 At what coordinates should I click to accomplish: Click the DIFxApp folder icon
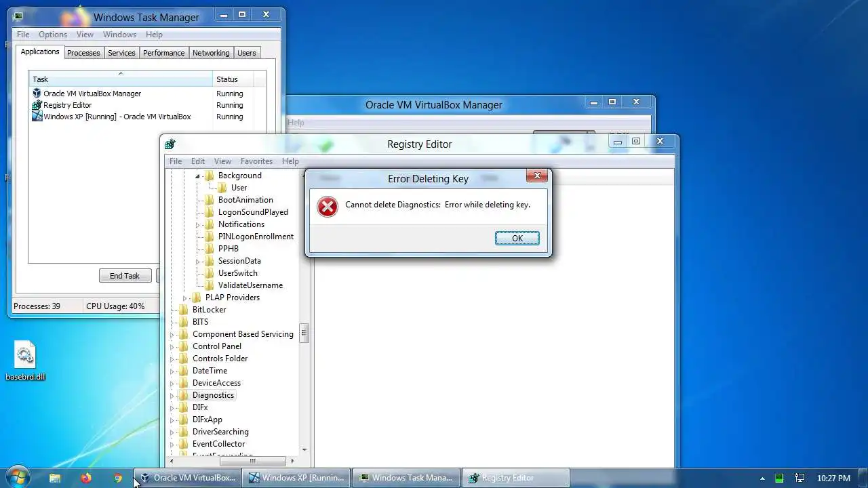click(x=183, y=420)
